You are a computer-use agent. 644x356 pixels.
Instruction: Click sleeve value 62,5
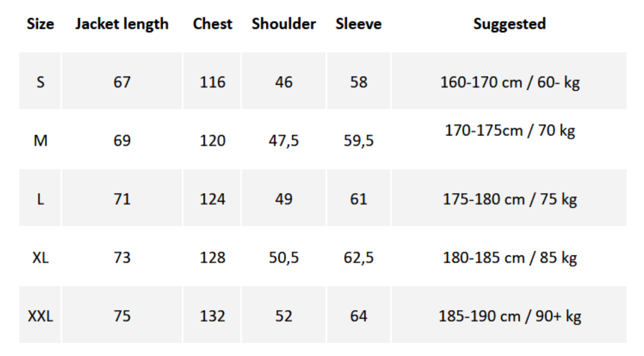pos(358,258)
